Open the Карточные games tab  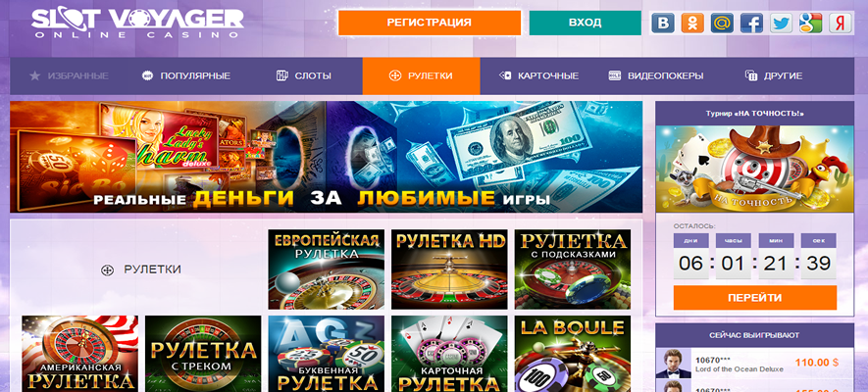click(x=538, y=75)
